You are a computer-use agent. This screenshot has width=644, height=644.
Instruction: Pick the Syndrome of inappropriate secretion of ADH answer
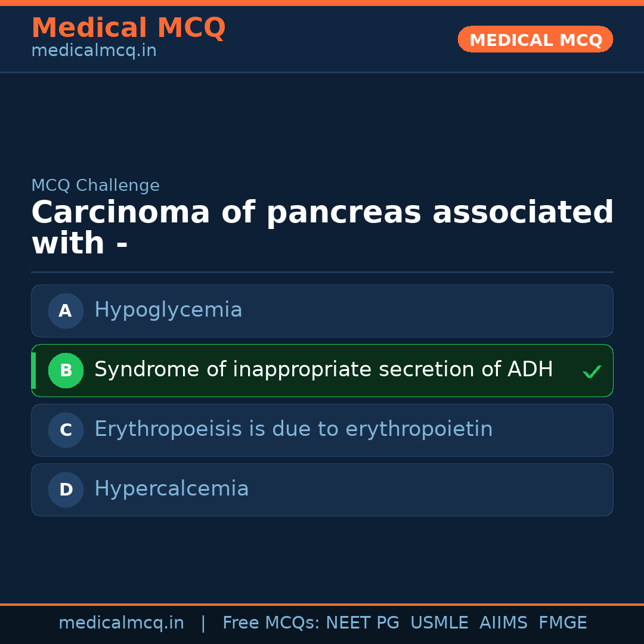[323, 370]
